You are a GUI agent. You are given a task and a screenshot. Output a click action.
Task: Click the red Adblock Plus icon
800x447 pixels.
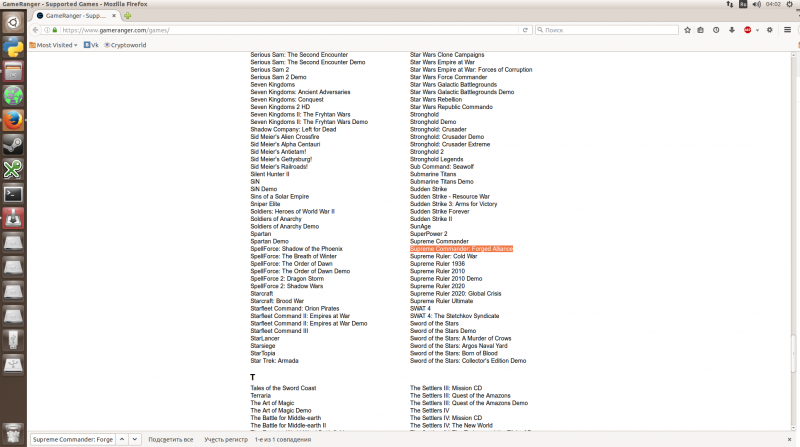click(x=747, y=30)
